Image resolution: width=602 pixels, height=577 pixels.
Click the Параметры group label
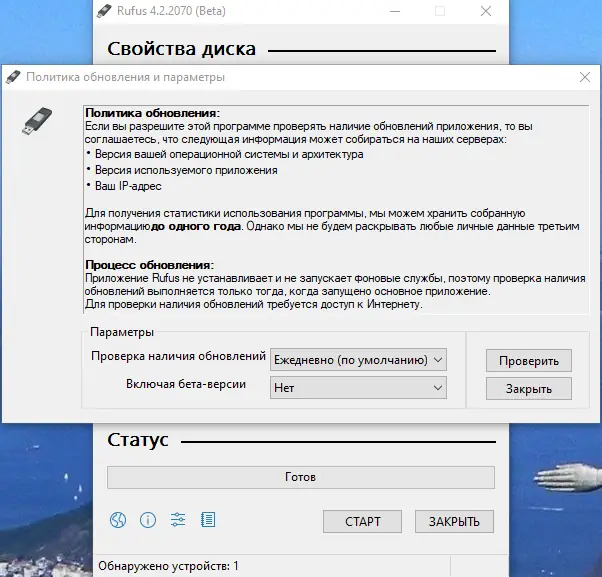point(122,332)
